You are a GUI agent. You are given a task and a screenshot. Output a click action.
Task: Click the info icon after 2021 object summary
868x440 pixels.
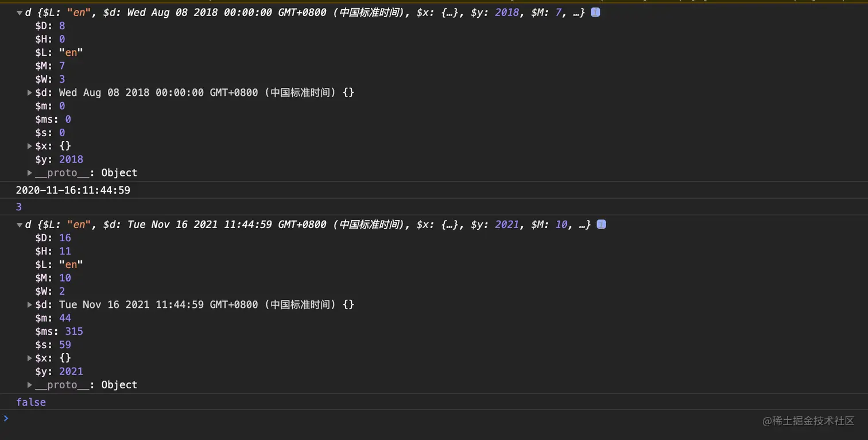(601, 225)
